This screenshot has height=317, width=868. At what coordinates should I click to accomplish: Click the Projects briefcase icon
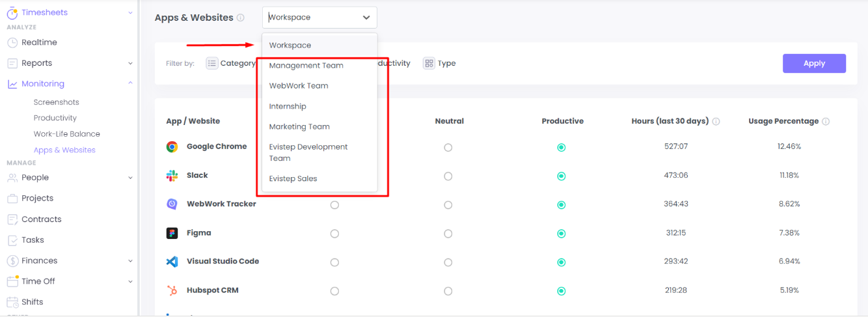[12, 199]
